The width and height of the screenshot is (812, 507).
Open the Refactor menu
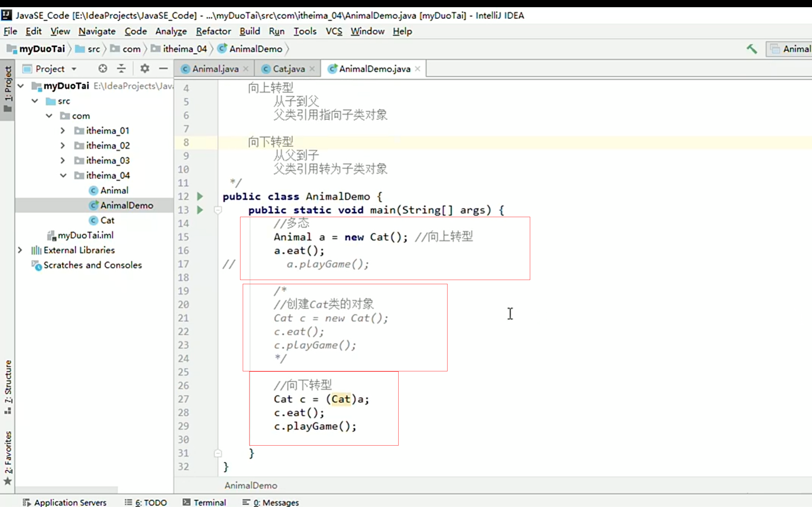click(213, 31)
